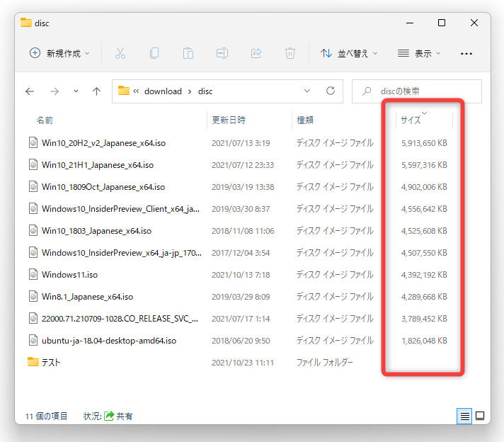
Task: Click the disc folder icon in title bar
Action: [26, 23]
